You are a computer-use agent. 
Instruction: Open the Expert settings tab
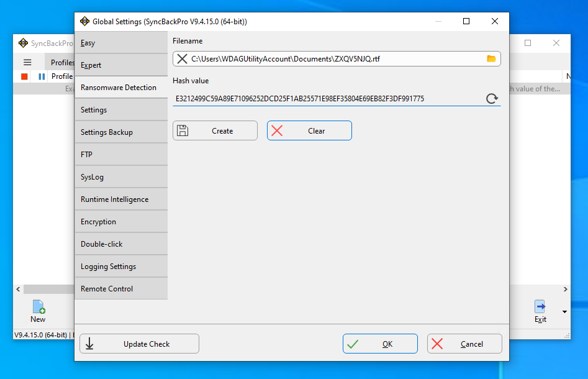[121, 65]
